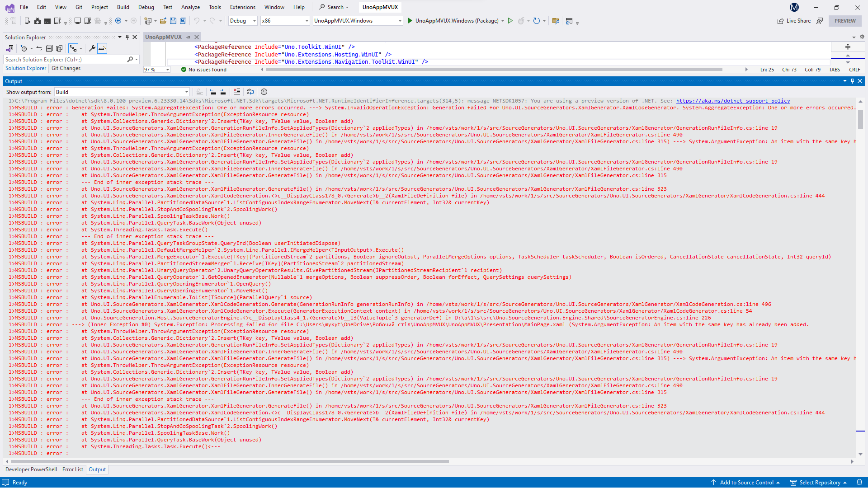Image resolution: width=868 pixels, height=488 pixels.
Task: Follow the aka.ms dotnet-support-policy link
Action: click(733, 101)
